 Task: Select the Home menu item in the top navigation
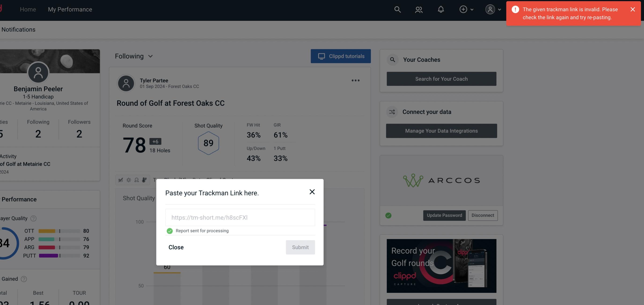(x=28, y=9)
